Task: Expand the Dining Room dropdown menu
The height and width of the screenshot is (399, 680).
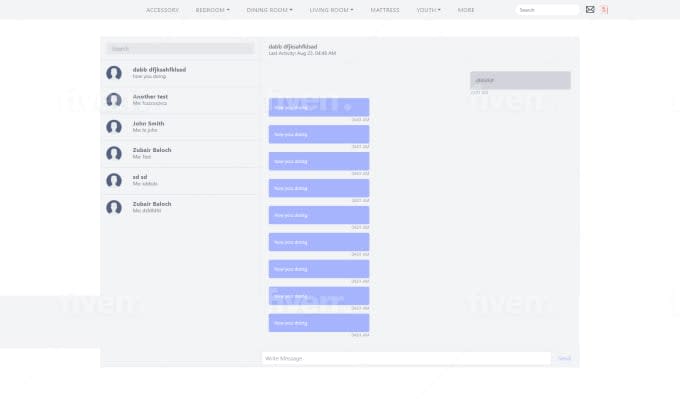Action: (x=269, y=10)
